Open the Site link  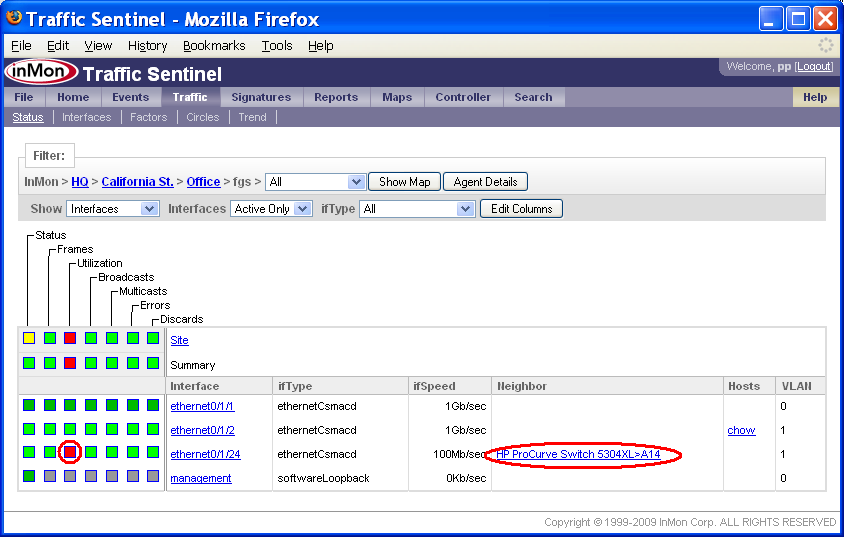point(179,340)
